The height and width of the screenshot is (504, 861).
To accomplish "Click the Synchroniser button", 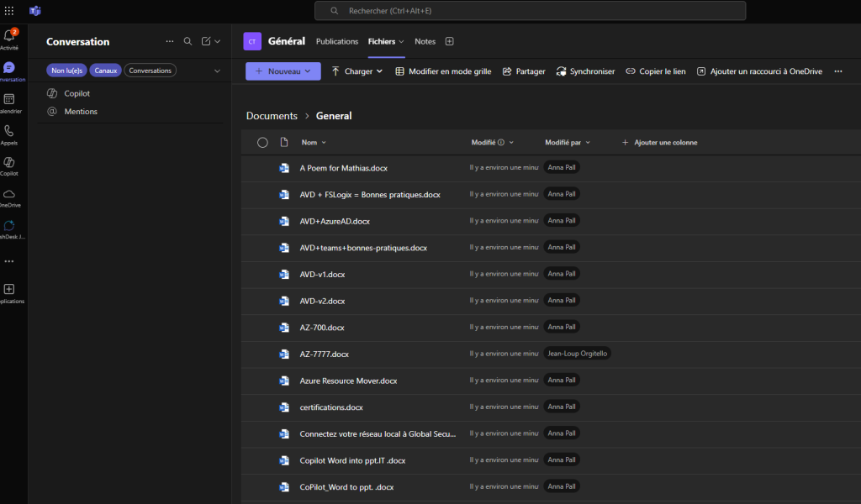I will coord(585,71).
